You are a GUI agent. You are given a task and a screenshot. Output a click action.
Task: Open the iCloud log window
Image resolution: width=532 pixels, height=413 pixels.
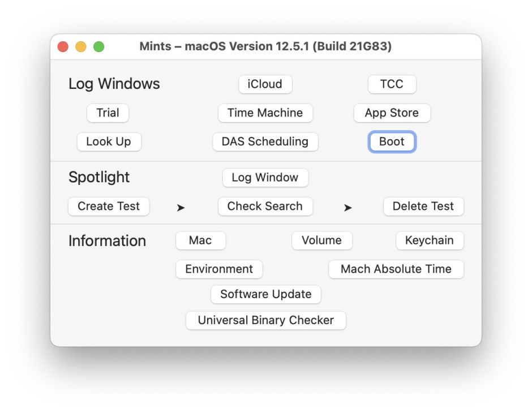(x=265, y=84)
